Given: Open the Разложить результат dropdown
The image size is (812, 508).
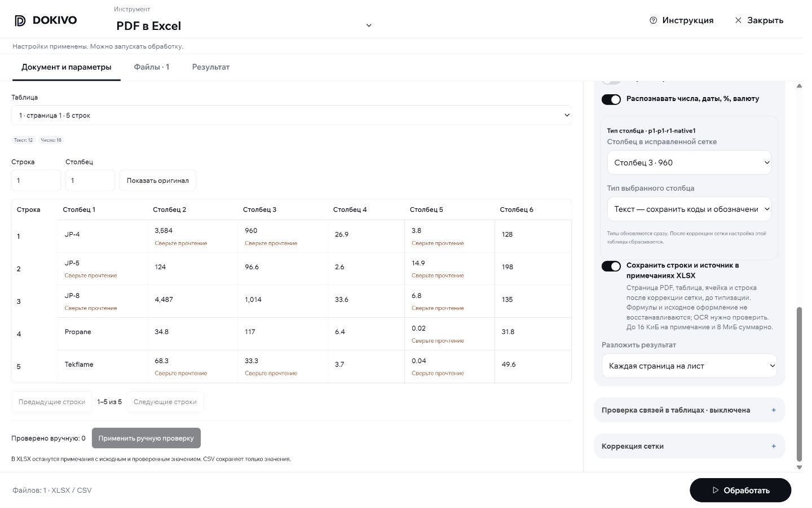Looking at the screenshot, I should [689, 366].
